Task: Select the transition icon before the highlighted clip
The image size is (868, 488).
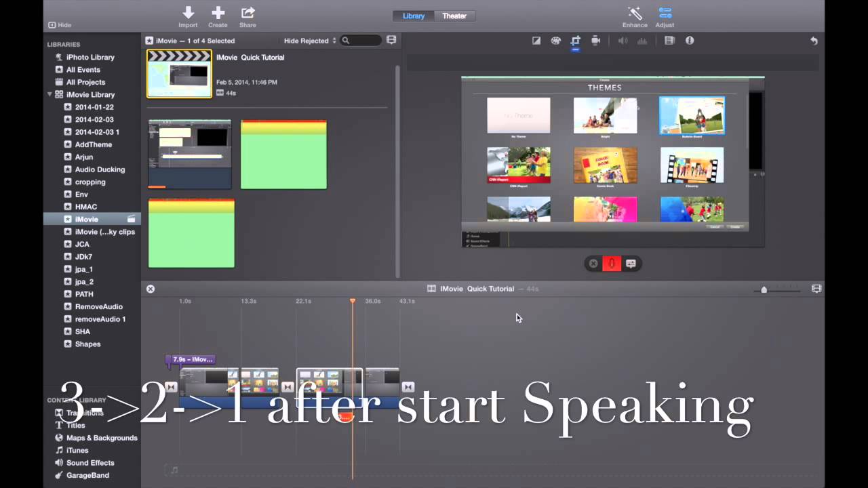Action: pos(288,387)
